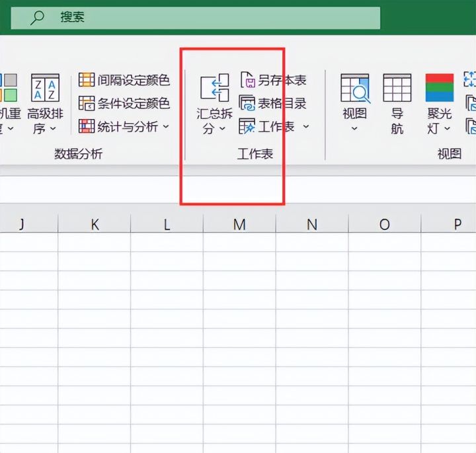Screen dimensions: 476x453
Task: Expand the 汇总拆分 dropdown arrow
Action: pos(222,129)
